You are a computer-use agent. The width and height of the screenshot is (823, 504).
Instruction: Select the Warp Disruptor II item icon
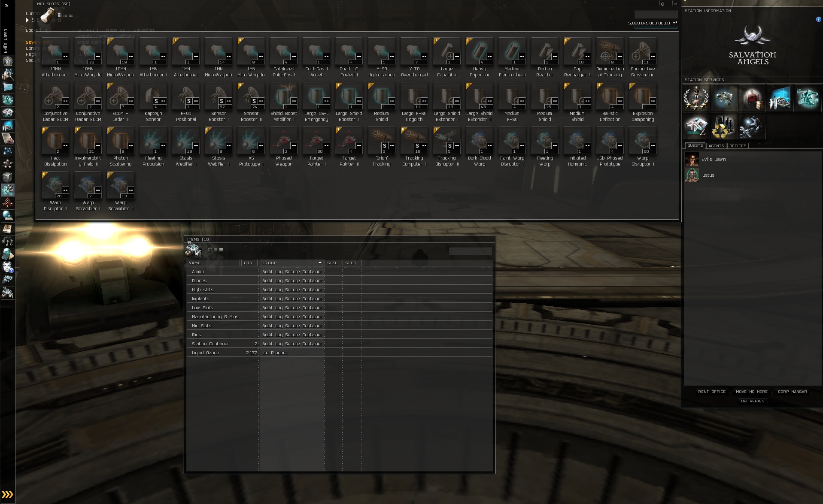tap(55, 185)
